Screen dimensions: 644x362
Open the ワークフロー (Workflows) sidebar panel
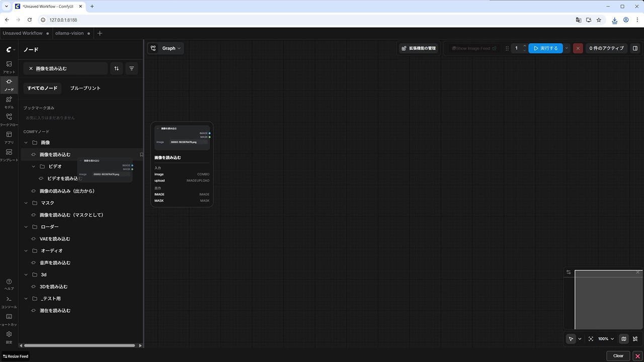[x=9, y=120]
